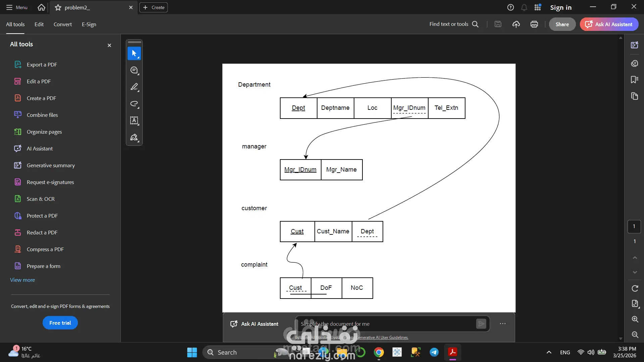Open the E-Sign tab
The image size is (644, 362).
pos(89,24)
